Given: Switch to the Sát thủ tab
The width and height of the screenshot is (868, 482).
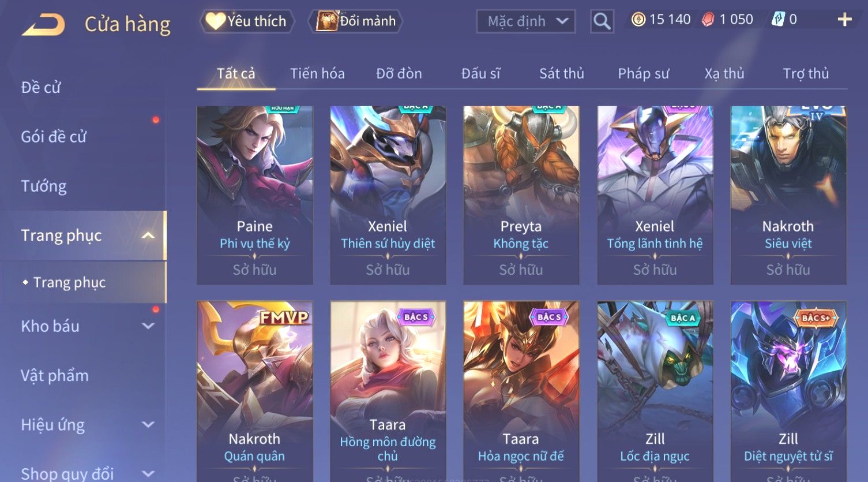Looking at the screenshot, I should coord(562,73).
